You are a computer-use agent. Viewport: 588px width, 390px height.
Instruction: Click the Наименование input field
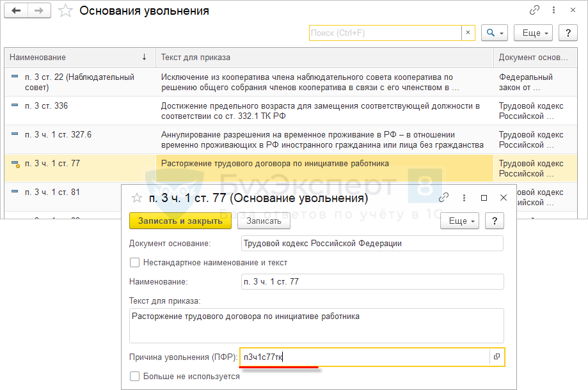372,281
